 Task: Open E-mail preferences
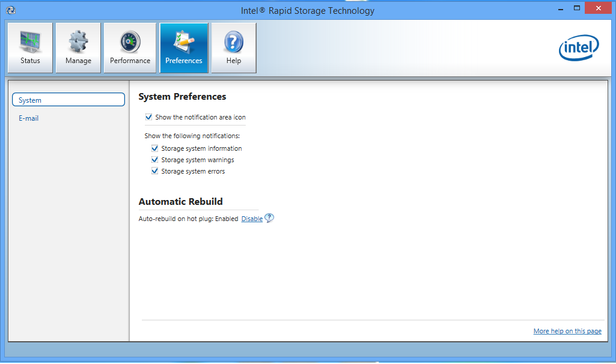pyautogui.click(x=29, y=118)
